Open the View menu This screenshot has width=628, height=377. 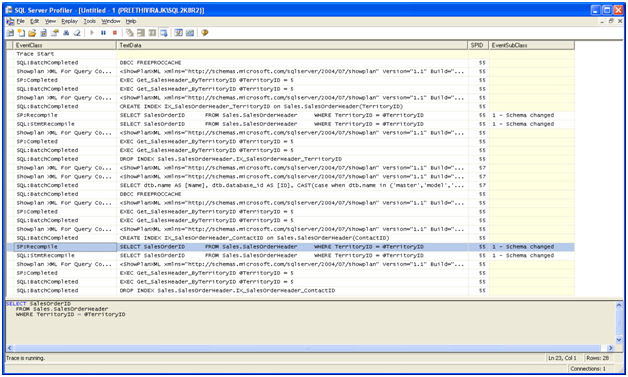coord(50,21)
